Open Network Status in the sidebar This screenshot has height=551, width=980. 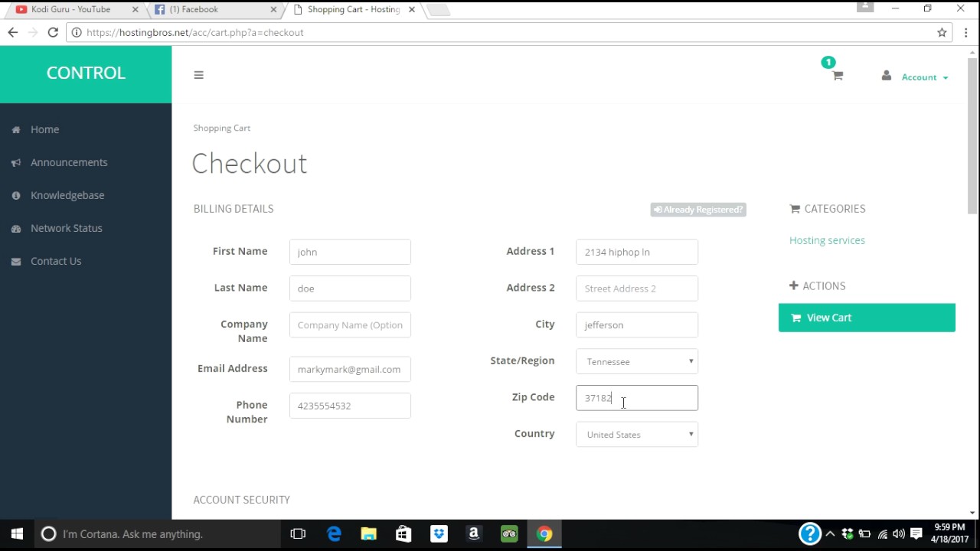(x=66, y=228)
